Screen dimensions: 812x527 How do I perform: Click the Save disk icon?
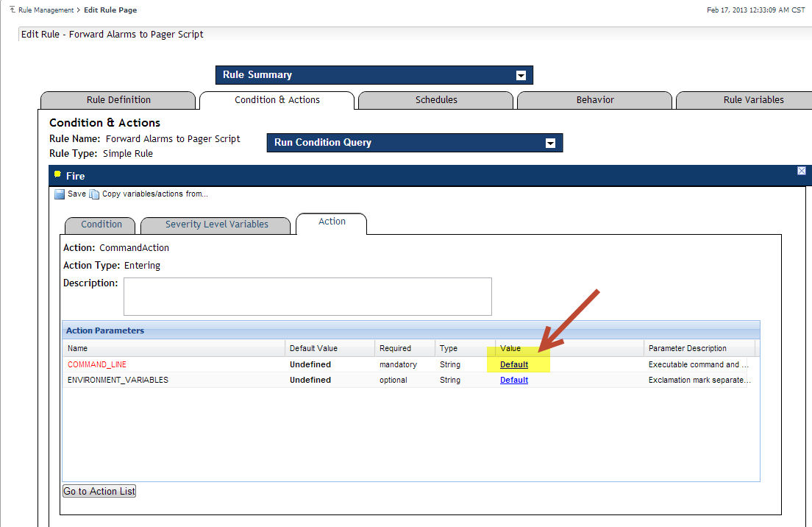(x=60, y=194)
